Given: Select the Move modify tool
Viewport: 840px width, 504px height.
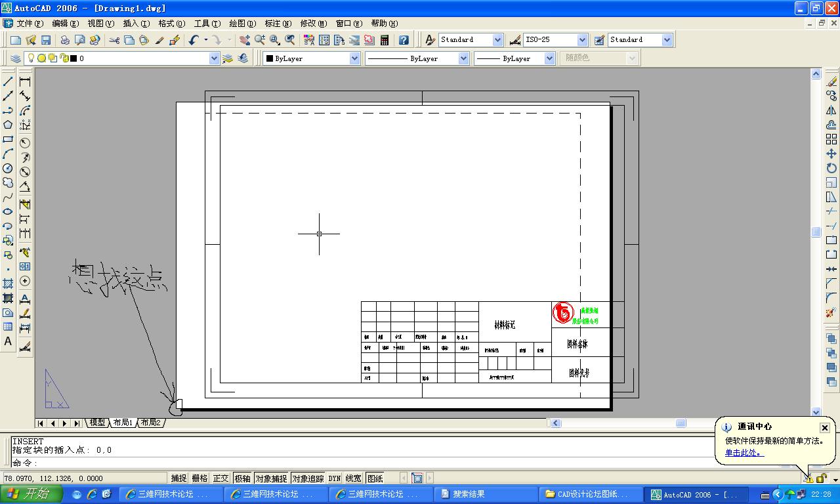Looking at the screenshot, I should (x=831, y=154).
